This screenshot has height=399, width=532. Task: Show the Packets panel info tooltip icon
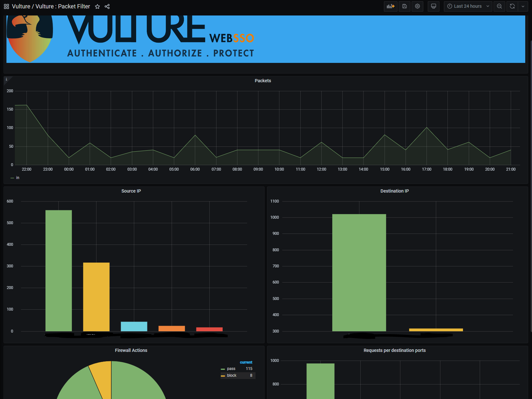6,79
